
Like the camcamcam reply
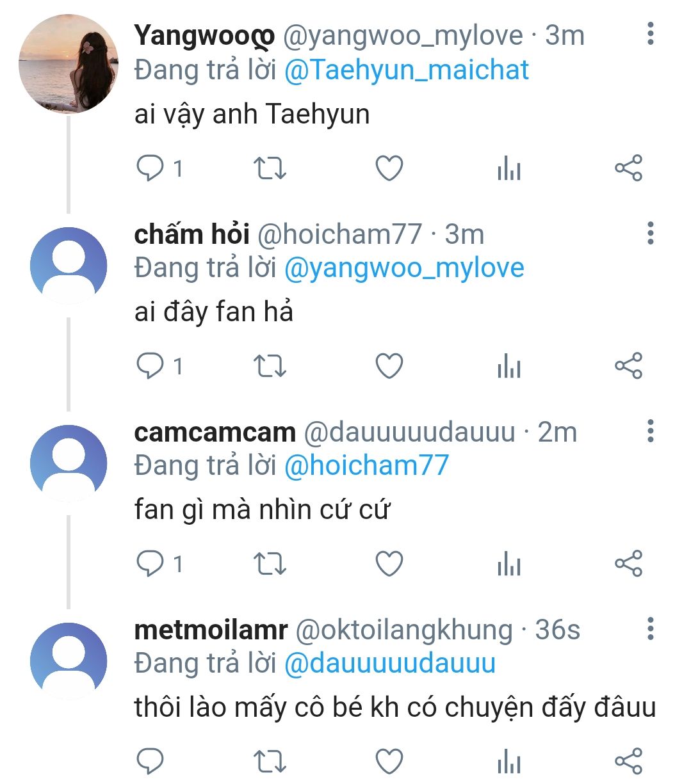[389, 564]
